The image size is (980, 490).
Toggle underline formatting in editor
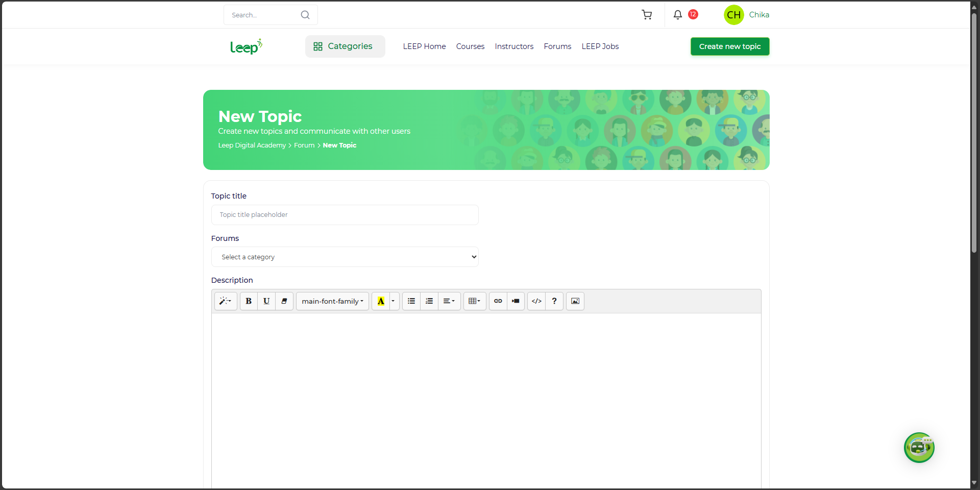coord(266,301)
